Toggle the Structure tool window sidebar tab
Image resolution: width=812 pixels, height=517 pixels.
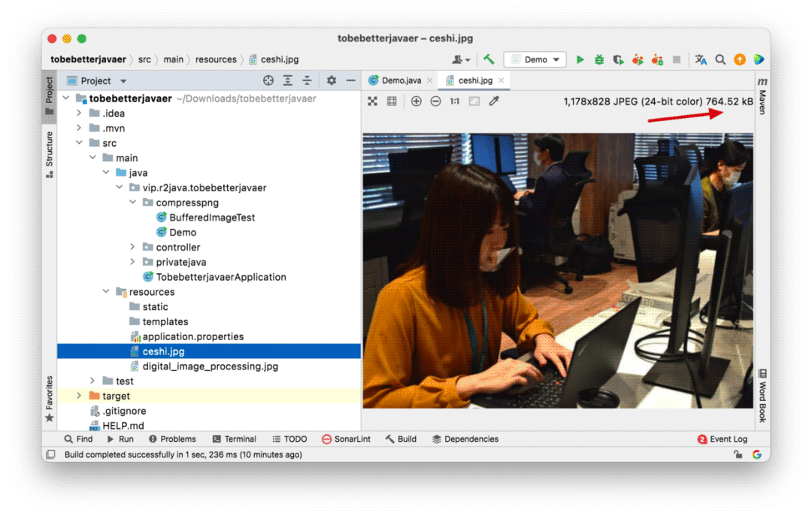point(49,154)
